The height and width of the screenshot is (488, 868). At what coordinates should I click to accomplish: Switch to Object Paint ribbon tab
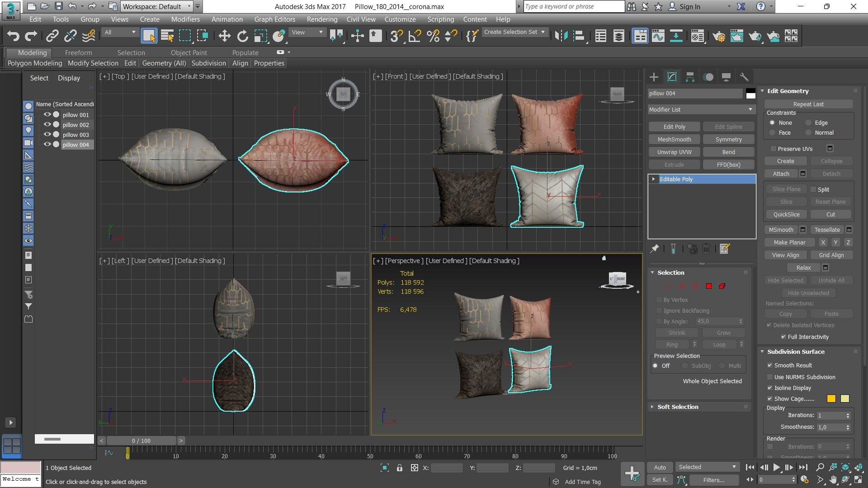(189, 53)
